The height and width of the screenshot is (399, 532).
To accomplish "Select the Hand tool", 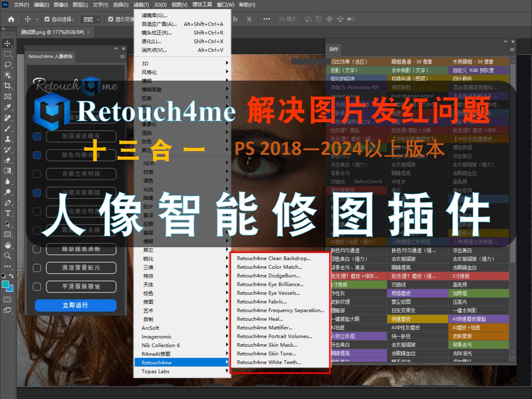I will point(8,245).
